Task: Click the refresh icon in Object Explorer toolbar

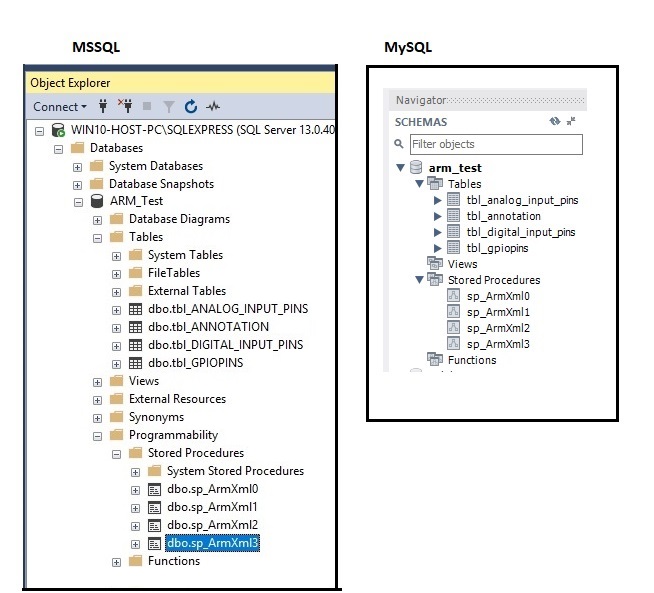Action: (190, 106)
